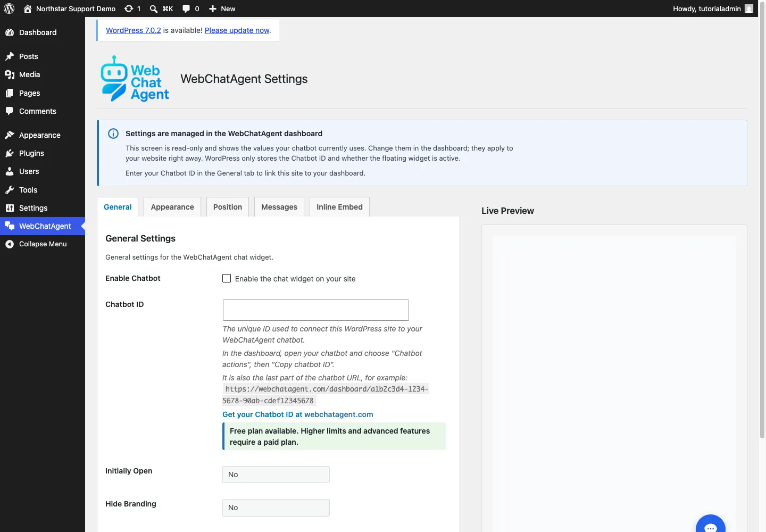Open Pages in the sidebar menu
This screenshot has height=532, width=766.
tap(43, 93)
